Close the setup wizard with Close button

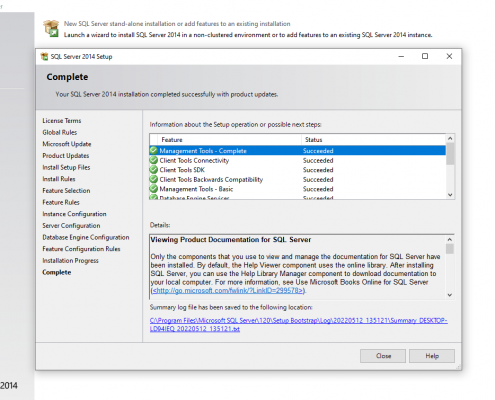click(383, 356)
